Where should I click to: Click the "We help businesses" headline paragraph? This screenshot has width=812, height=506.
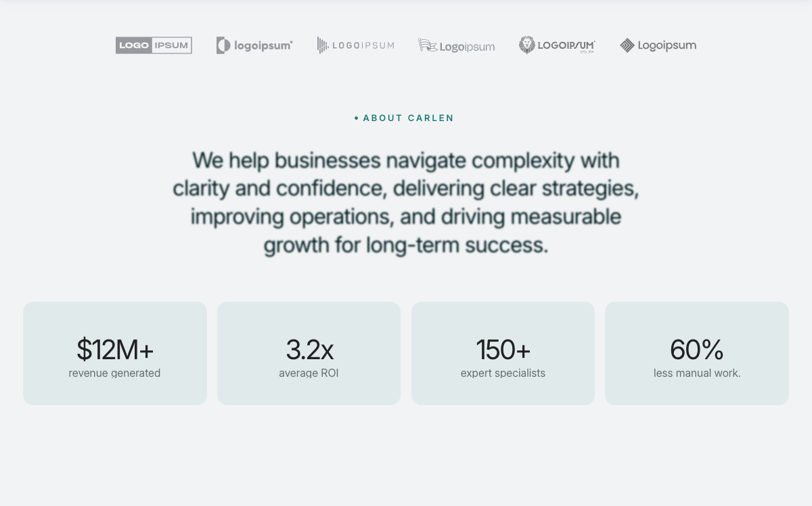point(406,202)
